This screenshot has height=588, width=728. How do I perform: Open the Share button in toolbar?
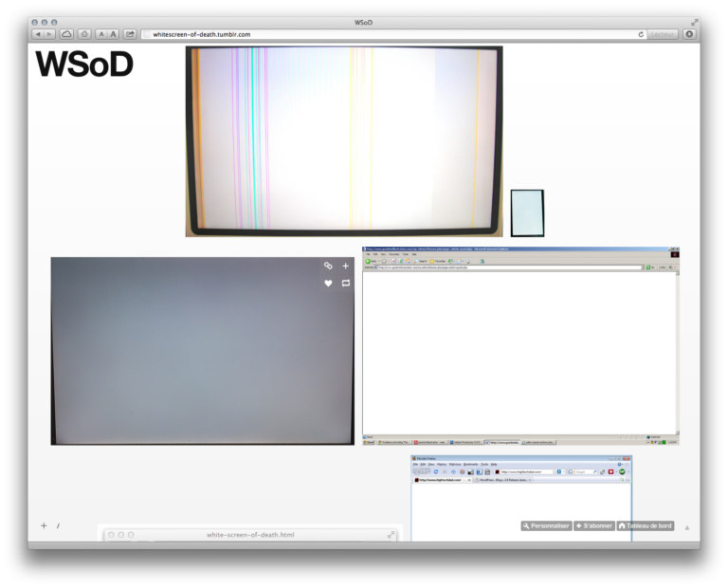tap(130, 34)
